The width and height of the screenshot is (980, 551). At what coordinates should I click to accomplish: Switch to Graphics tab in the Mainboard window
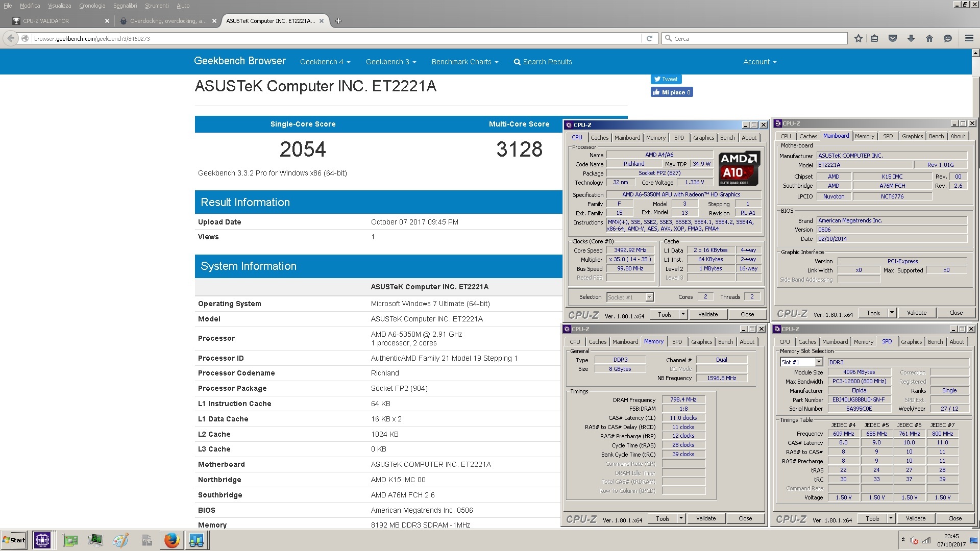(912, 136)
